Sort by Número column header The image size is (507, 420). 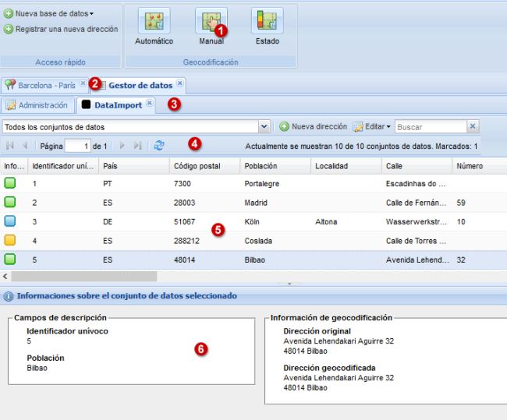pyautogui.click(x=480, y=166)
